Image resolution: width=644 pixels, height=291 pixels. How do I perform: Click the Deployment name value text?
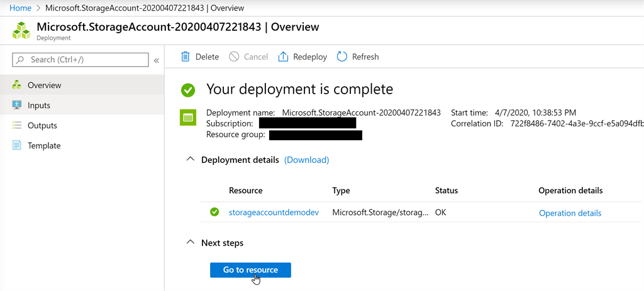[362, 113]
